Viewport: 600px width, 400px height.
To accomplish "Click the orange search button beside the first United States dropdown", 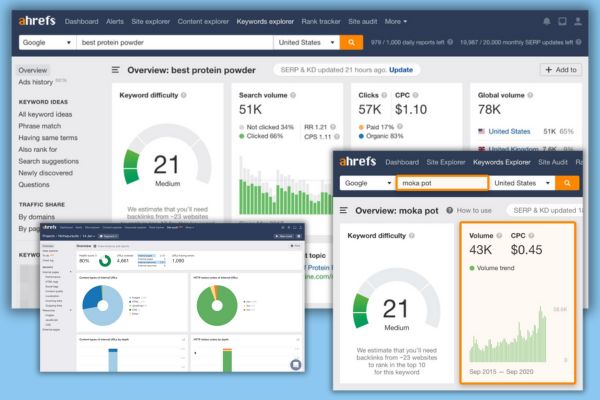I will (351, 42).
